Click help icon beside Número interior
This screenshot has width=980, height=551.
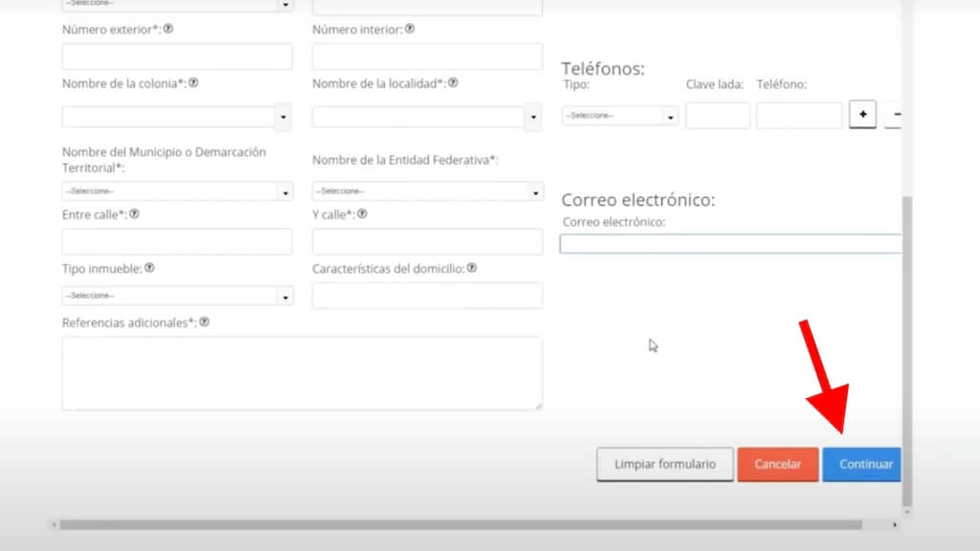(x=410, y=29)
